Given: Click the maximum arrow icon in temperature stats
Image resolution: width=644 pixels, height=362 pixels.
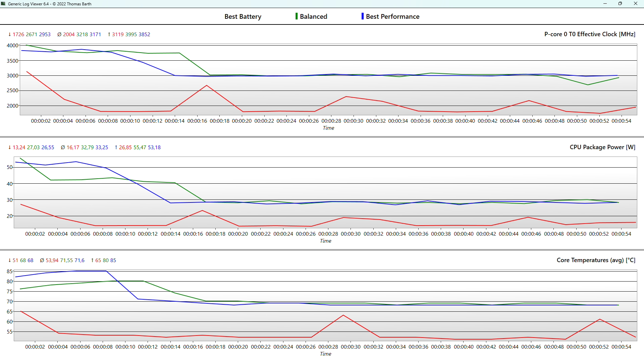Looking at the screenshot, I should [x=92, y=260].
